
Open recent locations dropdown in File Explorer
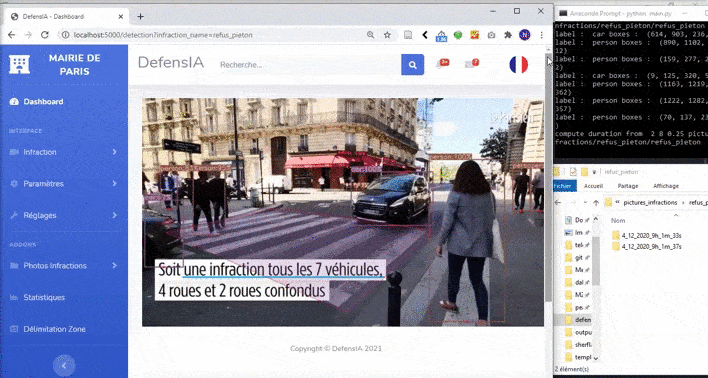point(585,203)
